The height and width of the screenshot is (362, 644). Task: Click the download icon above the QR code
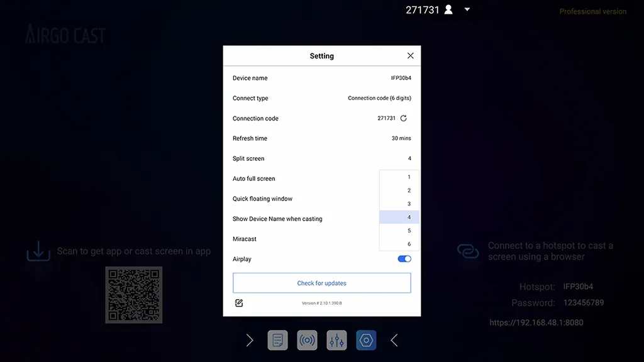click(38, 250)
